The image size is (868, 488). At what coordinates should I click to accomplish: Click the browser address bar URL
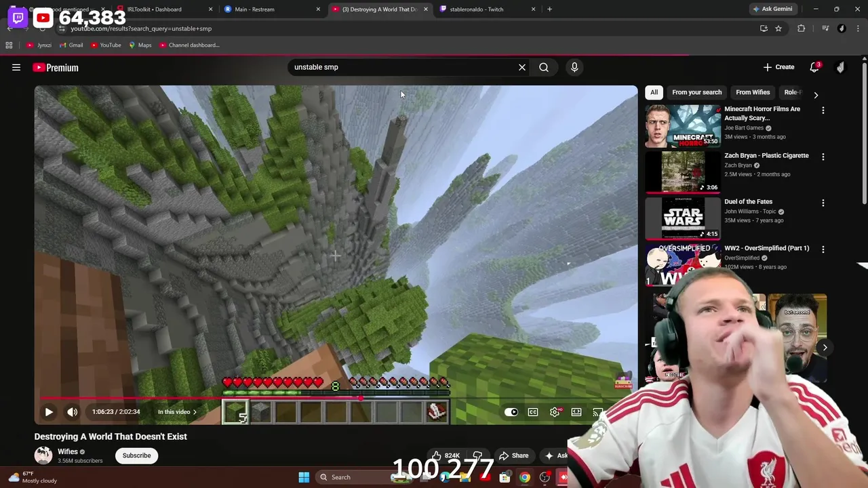click(141, 28)
